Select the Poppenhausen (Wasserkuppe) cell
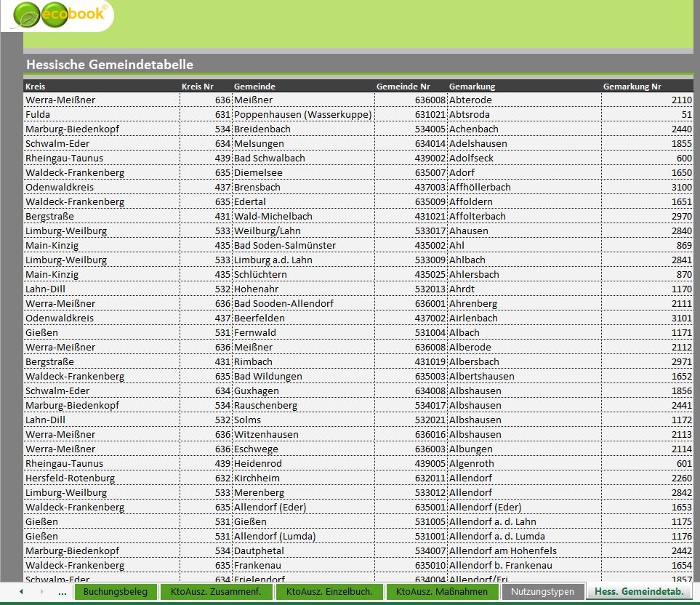Image resolution: width=700 pixels, height=605 pixels. 302,114
